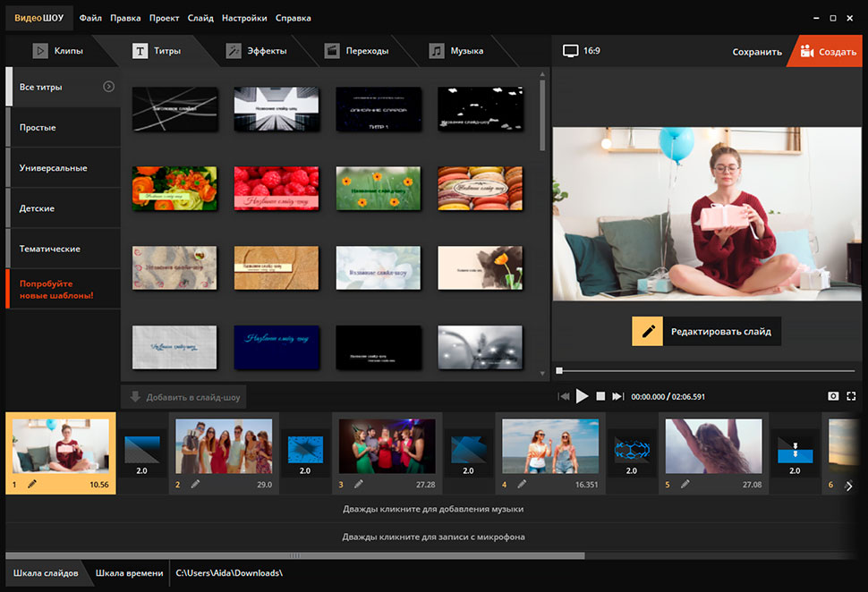Skip to the next slide in preview

(617, 396)
